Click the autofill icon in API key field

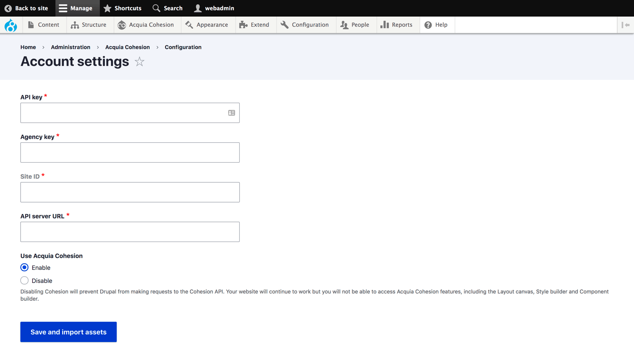click(232, 113)
